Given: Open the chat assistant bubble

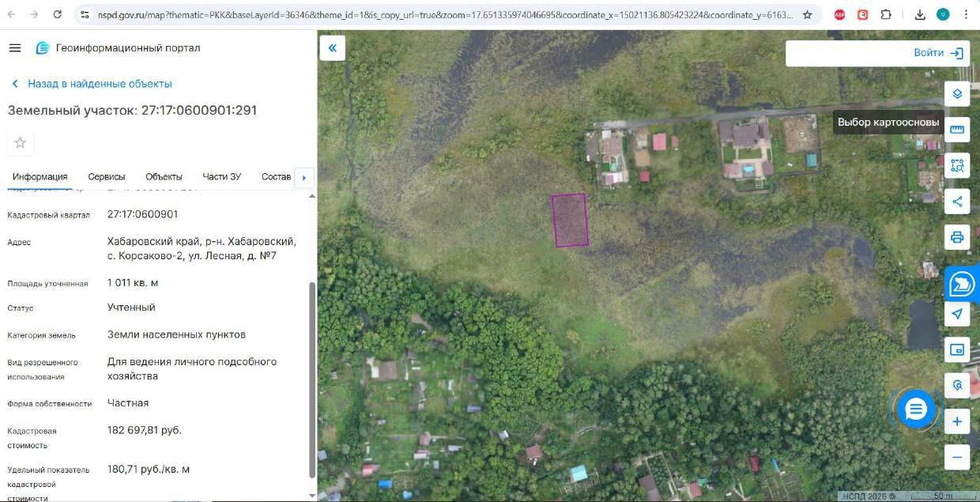Looking at the screenshot, I should 916,409.
